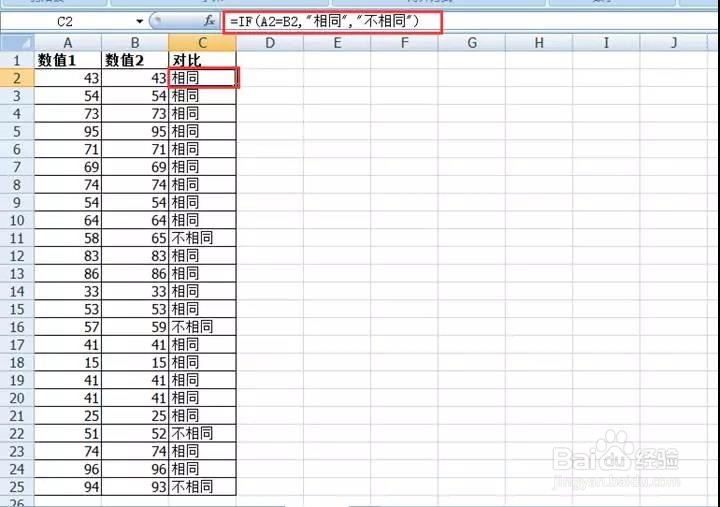720x507 pixels.
Task: Select row 1 header
Action: click(x=17, y=60)
